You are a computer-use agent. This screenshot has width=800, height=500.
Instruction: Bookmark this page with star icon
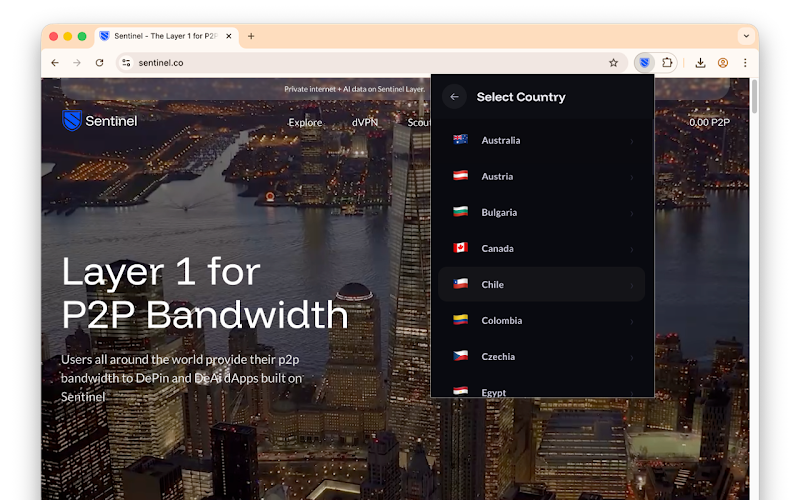coord(613,63)
